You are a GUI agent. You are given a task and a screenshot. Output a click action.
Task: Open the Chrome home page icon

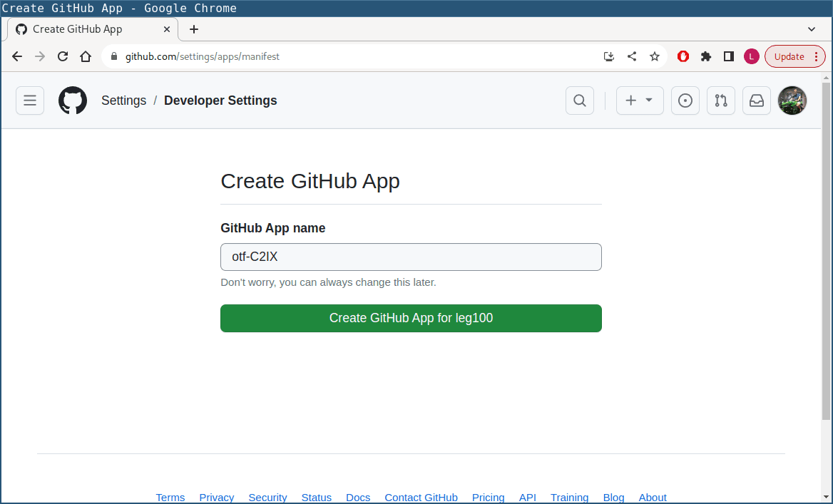[x=86, y=56]
